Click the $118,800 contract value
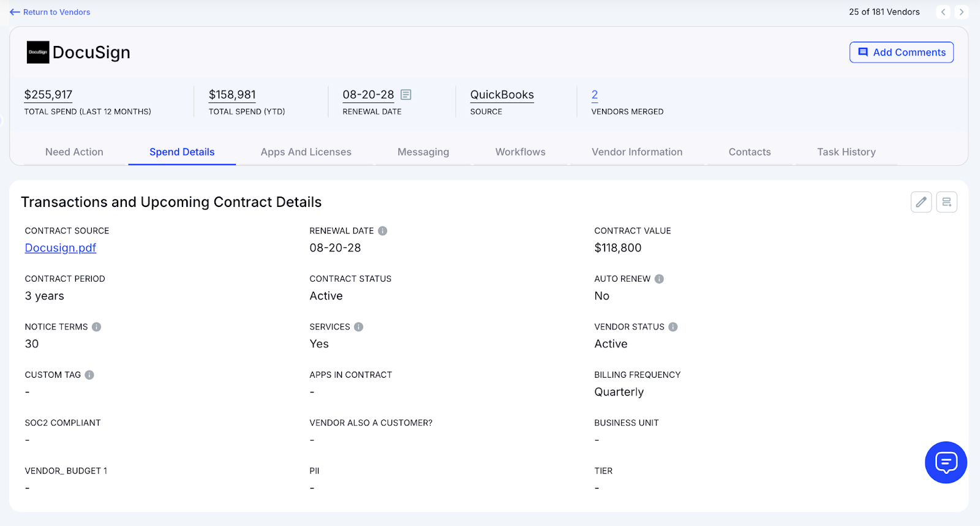This screenshot has width=980, height=526. (x=618, y=248)
